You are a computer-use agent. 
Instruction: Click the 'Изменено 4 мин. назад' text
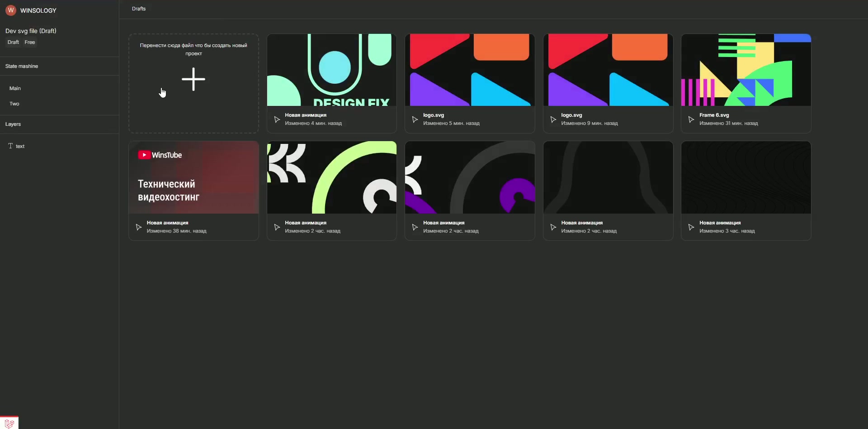313,123
